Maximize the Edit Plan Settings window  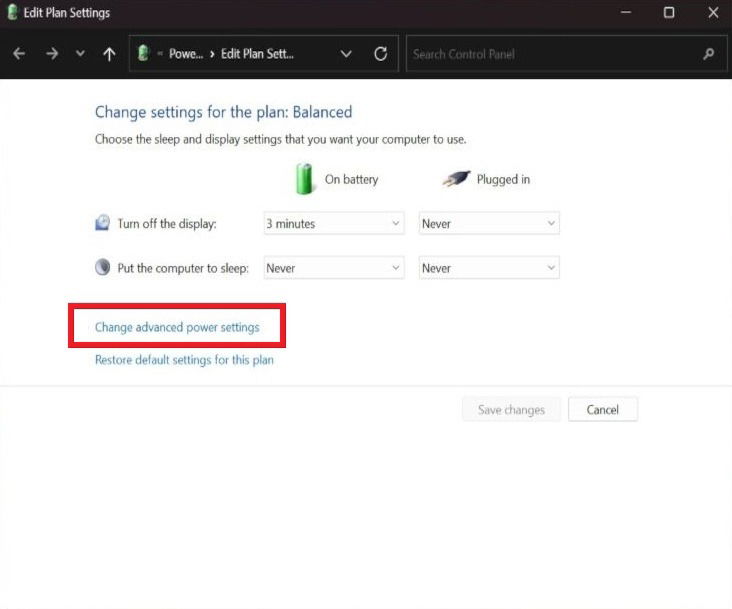pyautogui.click(x=669, y=13)
